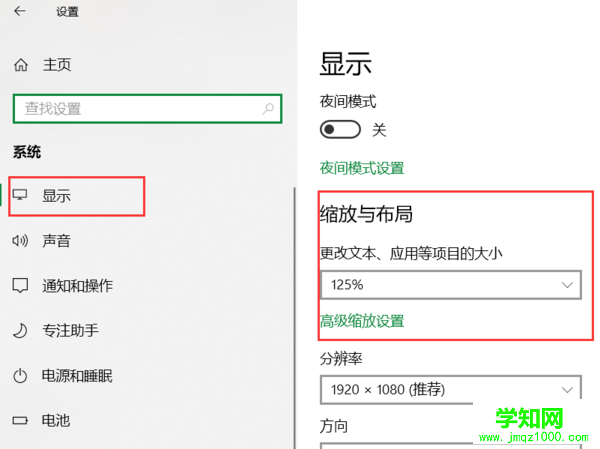Screen dimensions: 600x449
Task: Toggle the Night light (夜间模式) switch
Action: pos(340,130)
